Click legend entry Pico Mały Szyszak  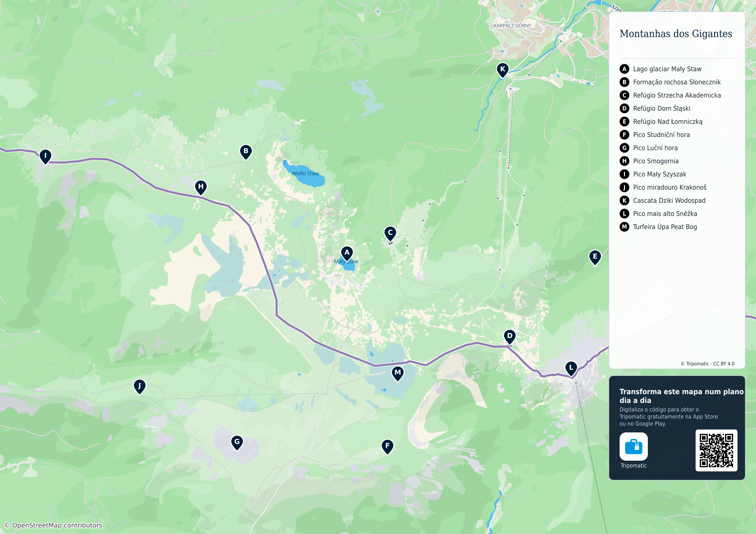point(653,174)
